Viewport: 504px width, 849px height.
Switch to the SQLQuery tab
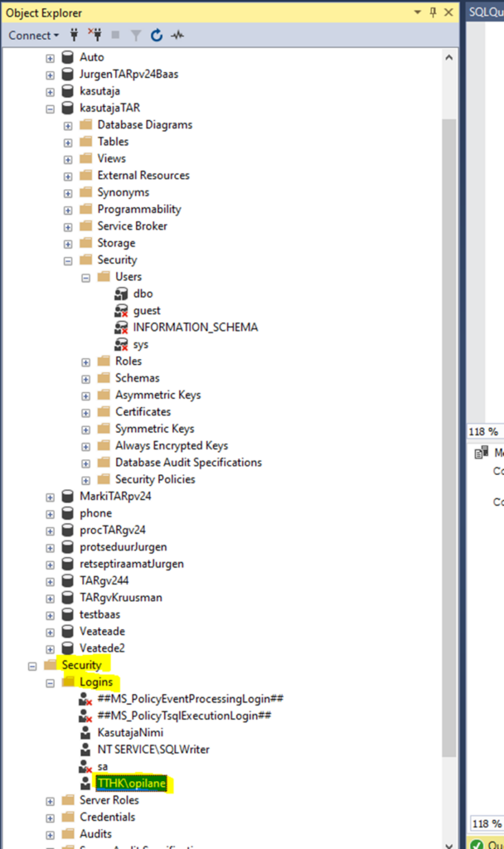pos(486,12)
